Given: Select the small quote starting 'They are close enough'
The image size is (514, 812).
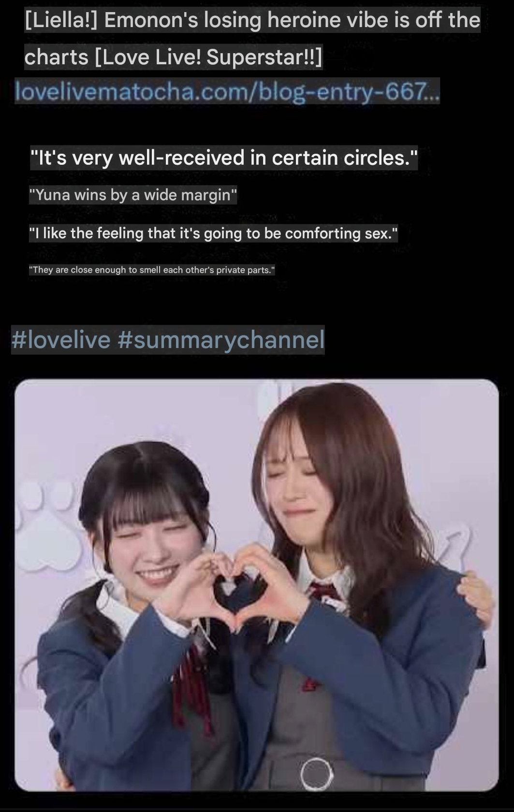Looking at the screenshot, I should tap(152, 270).
